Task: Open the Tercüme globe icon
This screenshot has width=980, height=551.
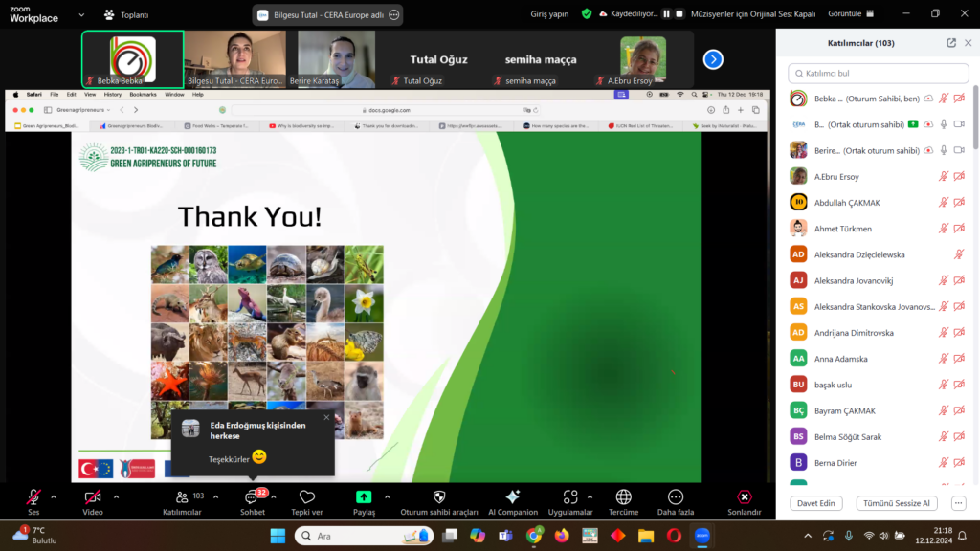Action: 623,497
